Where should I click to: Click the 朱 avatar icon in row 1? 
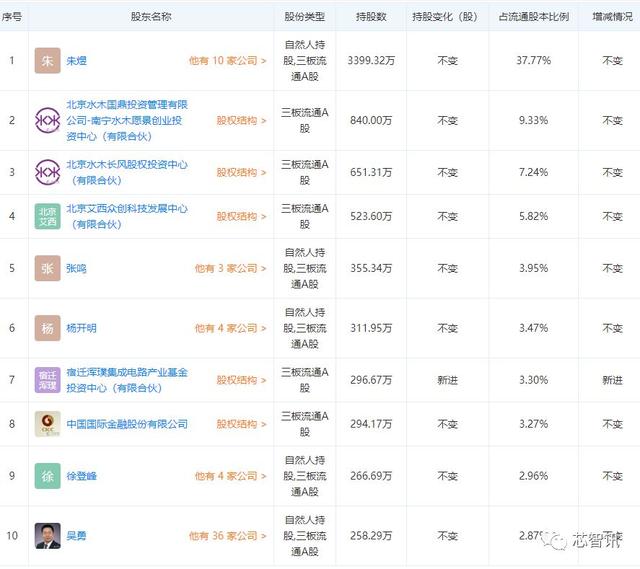[47, 61]
